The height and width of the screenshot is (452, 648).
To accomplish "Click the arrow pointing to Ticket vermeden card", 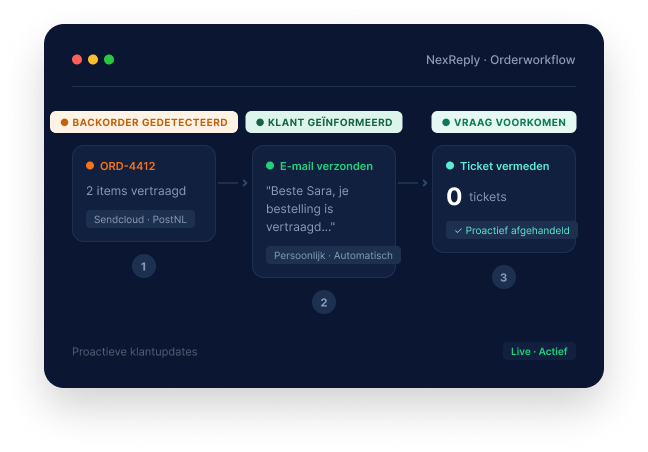I will click(x=413, y=183).
